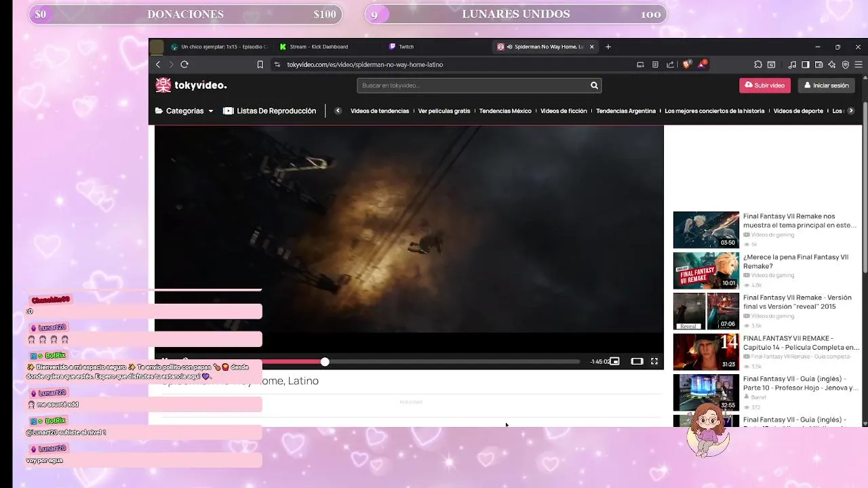Open the Brave playlist music note icon
This screenshot has height=488, width=868.
click(792, 64)
